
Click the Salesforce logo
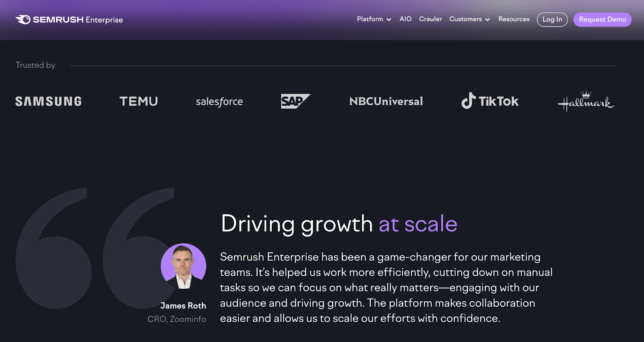[x=219, y=102]
